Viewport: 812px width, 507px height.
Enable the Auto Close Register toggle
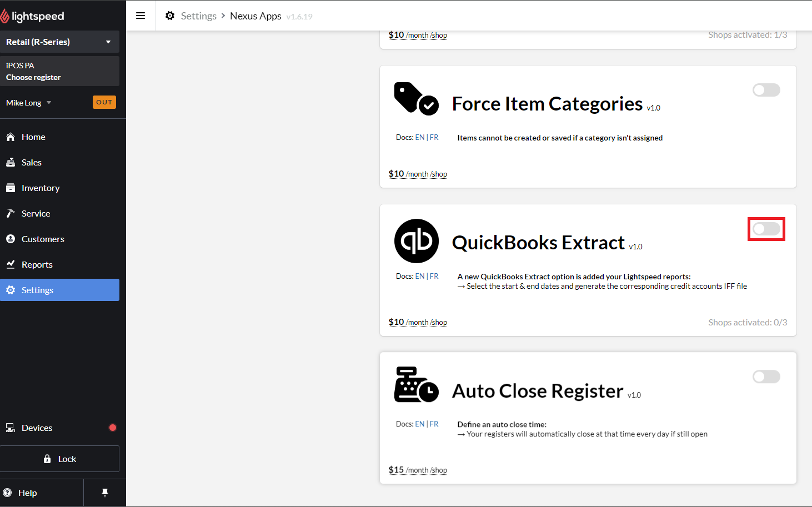pyautogui.click(x=766, y=377)
